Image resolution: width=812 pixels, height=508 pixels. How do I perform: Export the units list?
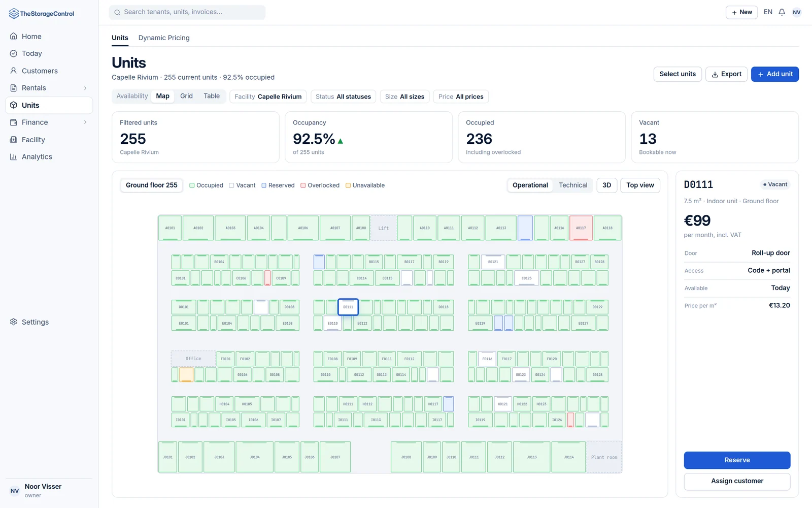(x=727, y=74)
